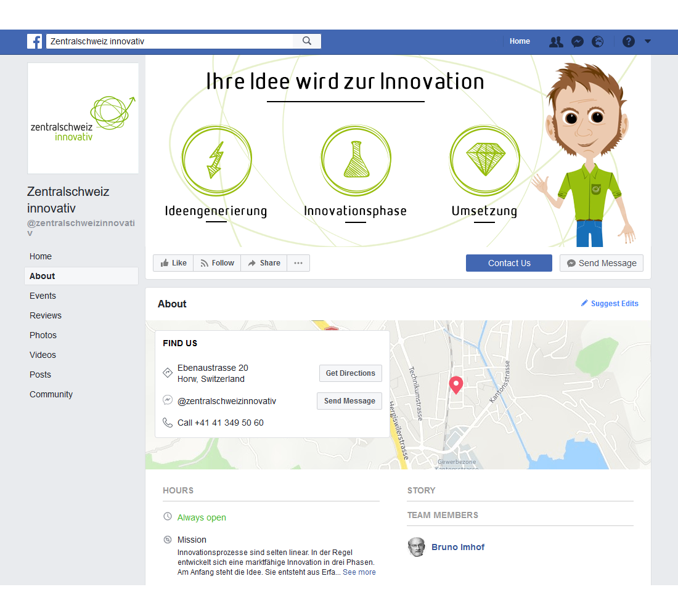The height and width of the screenshot is (616, 678).
Task: Open the Videos section
Action: click(43, 355)
